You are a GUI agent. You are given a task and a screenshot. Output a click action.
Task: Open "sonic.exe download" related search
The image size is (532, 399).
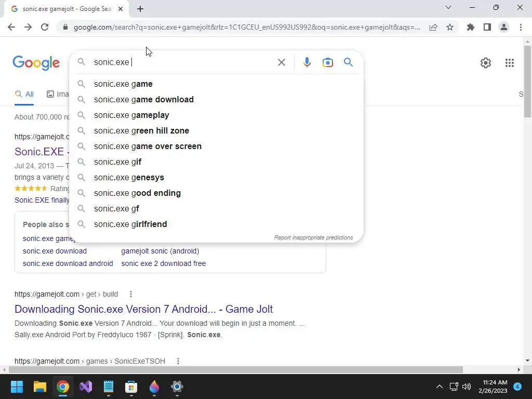[x=55, y=251]
